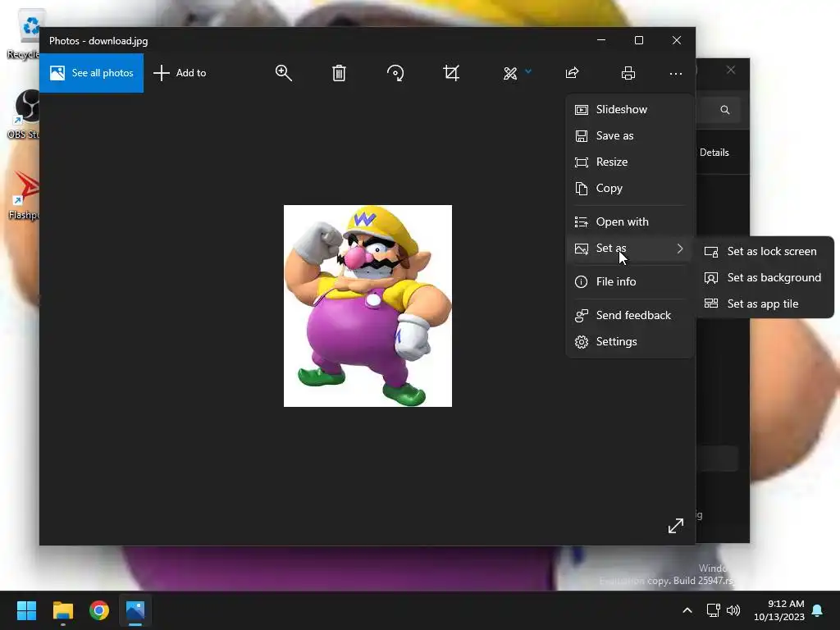This screenshot has width=840, height=630.
Task: Click the volume speaker tray icon
Action: 733,610
